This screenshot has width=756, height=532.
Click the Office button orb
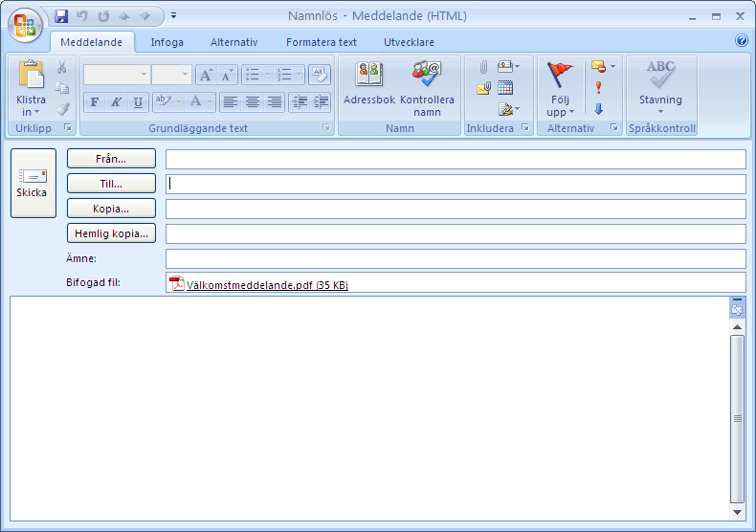tap(25, 25)
